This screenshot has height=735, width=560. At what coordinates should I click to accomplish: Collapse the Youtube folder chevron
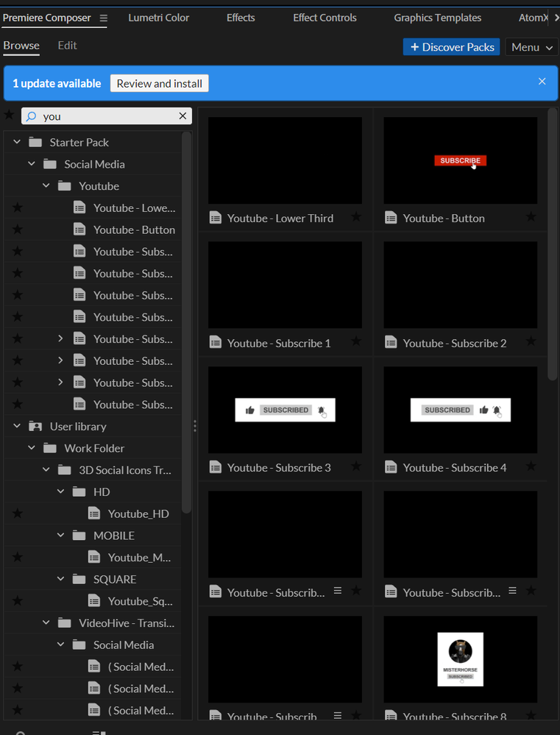[x=46, y=185]
